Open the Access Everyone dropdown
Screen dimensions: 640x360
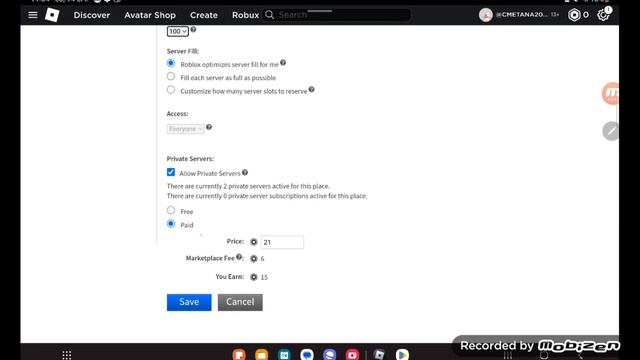point(185,129)
